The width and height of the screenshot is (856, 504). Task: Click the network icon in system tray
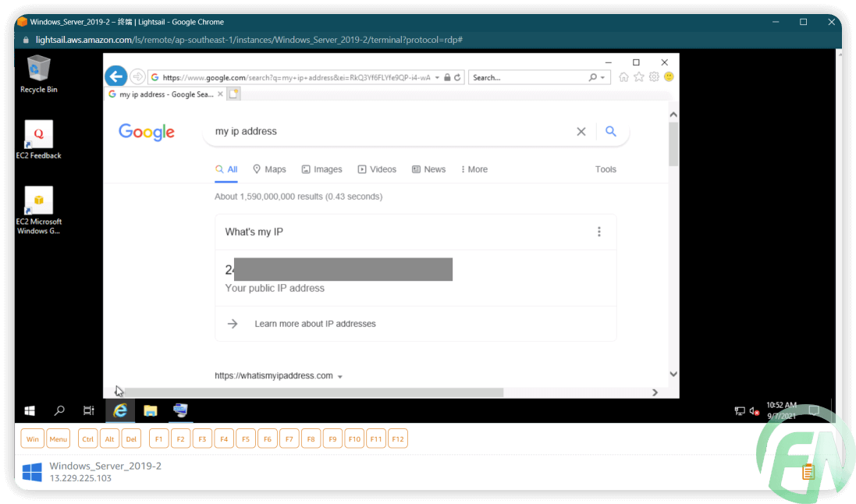(740, 411)
